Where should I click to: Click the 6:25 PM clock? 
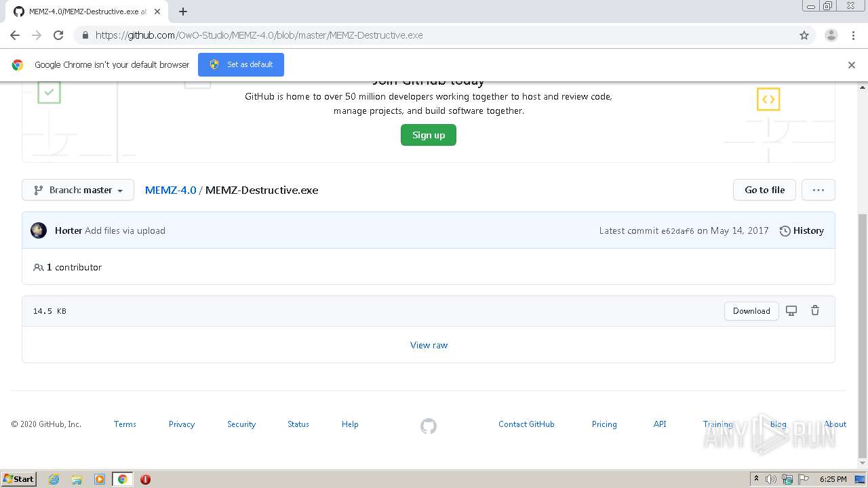(833, 479)
